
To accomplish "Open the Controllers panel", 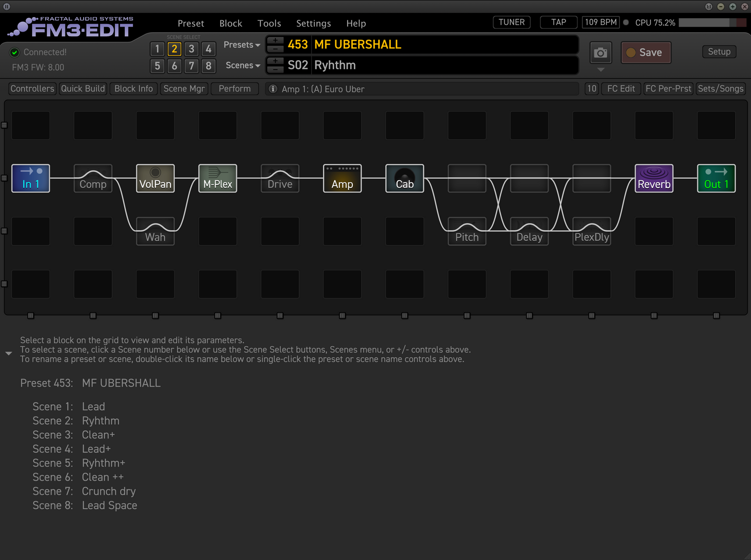I will pyautogui.click(x=32, y=89).
